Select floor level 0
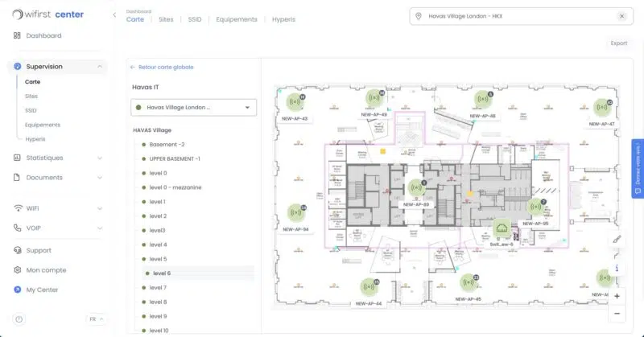 click(158, 173)
